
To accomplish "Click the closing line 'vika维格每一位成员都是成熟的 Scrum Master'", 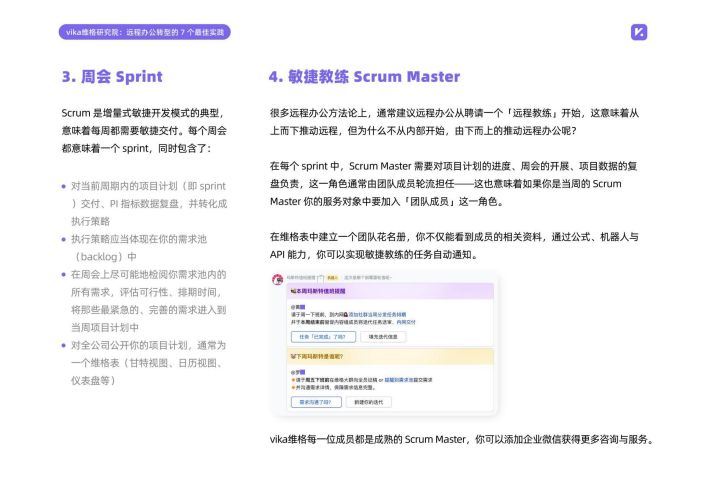I will (x=461, y=439).
